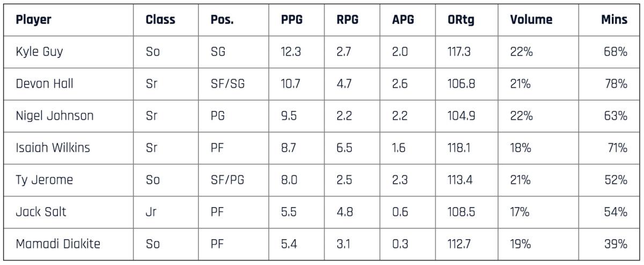
Task: Click Ty Jerome's name cell
Action: [43, 180]
